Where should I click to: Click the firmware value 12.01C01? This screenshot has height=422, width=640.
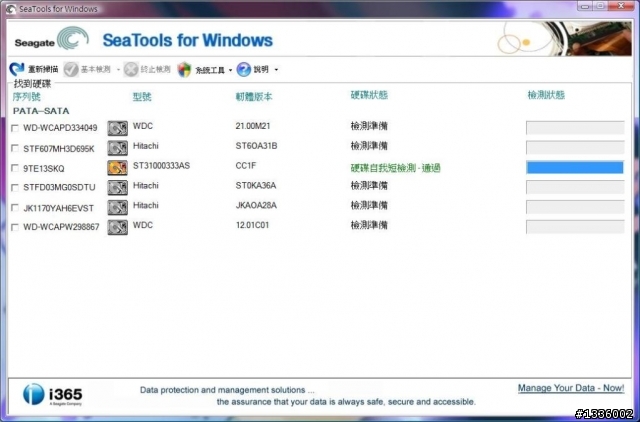click(x=252, y=225)
